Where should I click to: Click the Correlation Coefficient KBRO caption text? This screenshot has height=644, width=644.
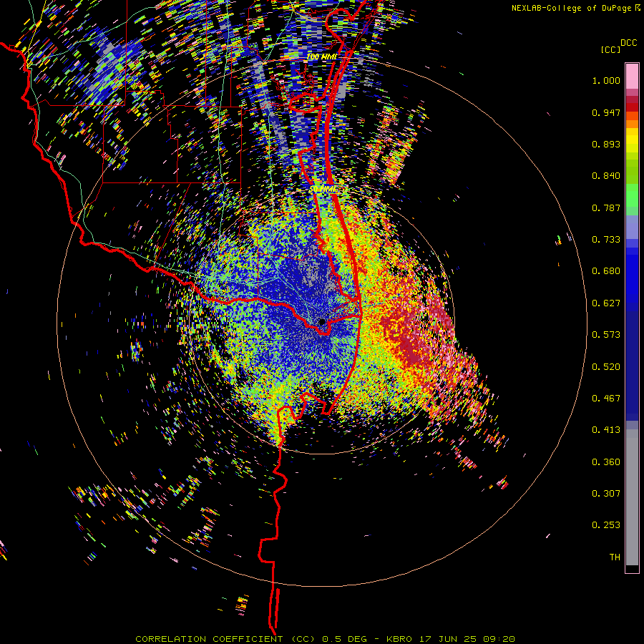(x=325, y=639)
